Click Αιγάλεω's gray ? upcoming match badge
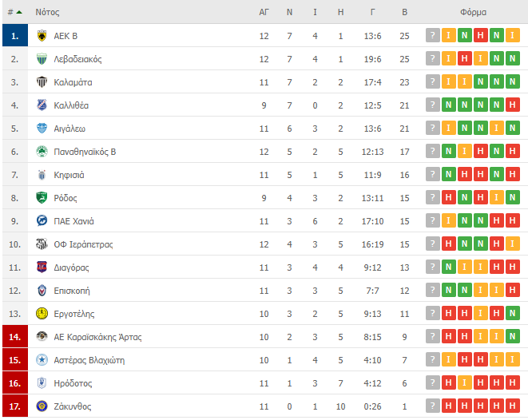528x420 pixels. click(433, 129)
